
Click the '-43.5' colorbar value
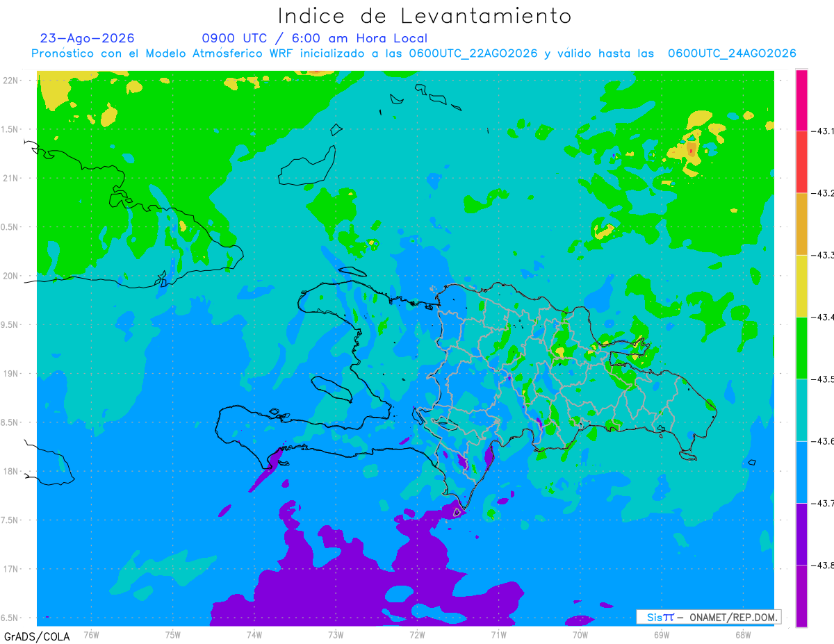coord(823,379)
